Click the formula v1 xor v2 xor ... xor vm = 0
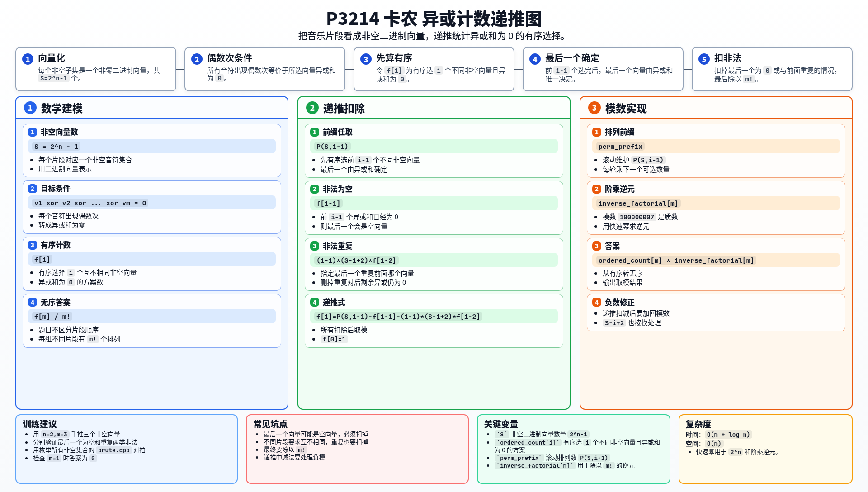 [x=90, y=203]
